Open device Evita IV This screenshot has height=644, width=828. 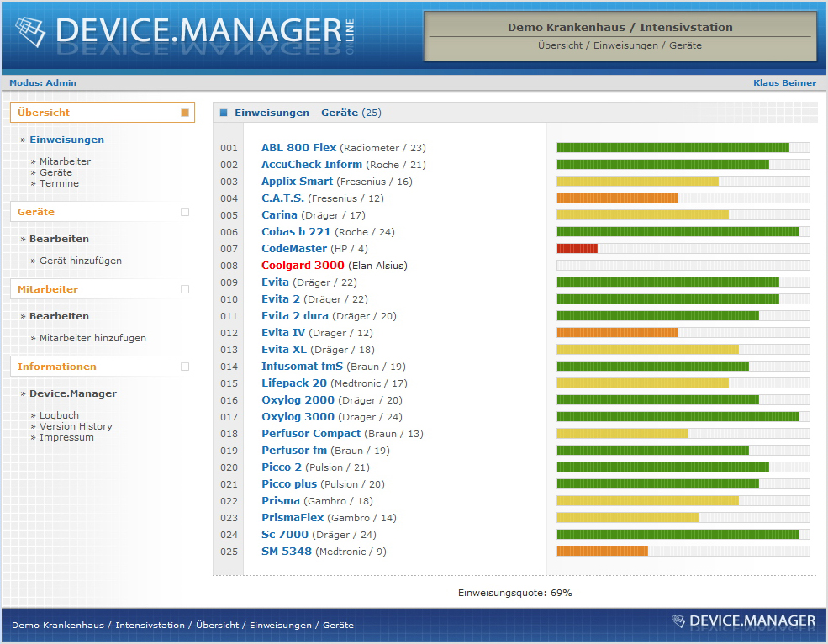point(283,333)
